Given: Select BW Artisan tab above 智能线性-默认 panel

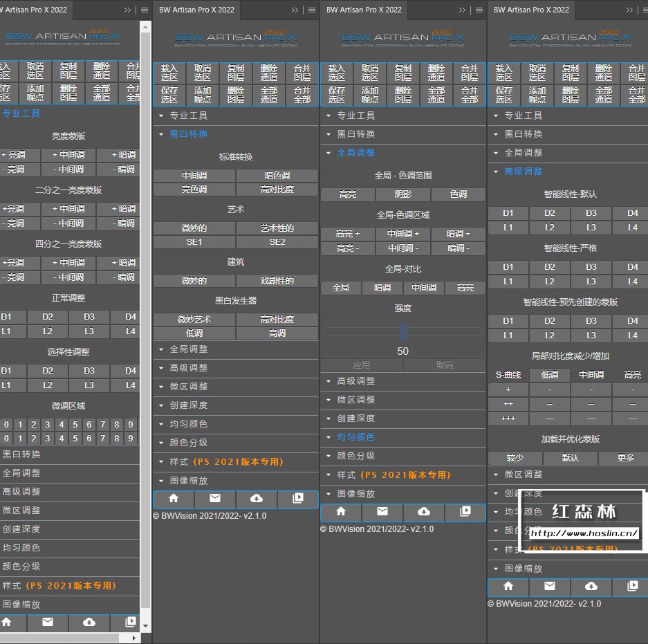Looking at the screenshot, I should pyautogui.click(x=531, y=10).
